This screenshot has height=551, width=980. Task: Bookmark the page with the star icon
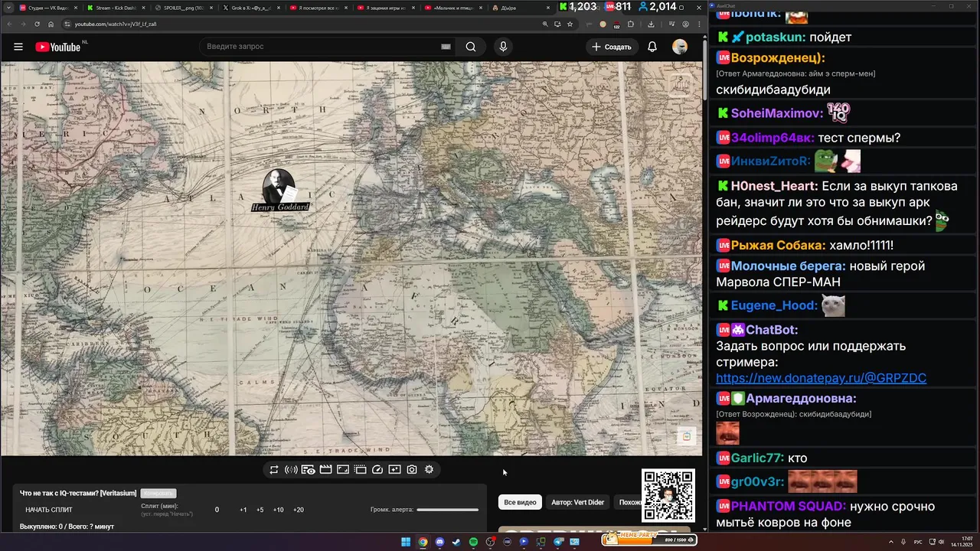[x=570, y=24]
